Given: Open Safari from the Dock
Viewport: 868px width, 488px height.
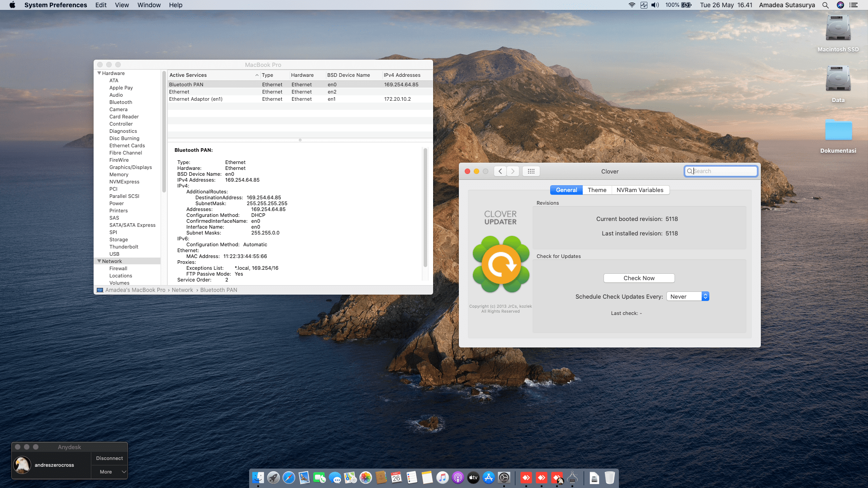Looking at the screenshot, I should (288, 478).
